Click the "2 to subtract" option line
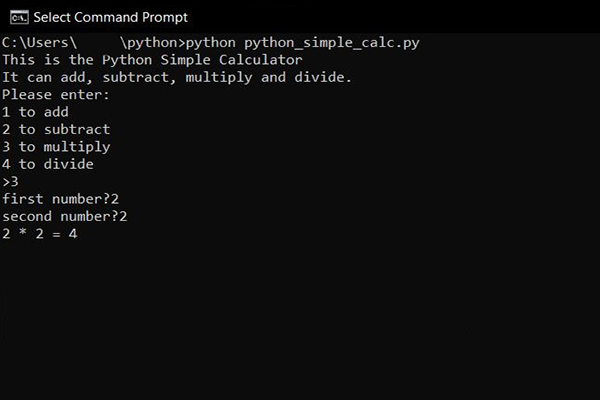The width and height of the screenshot is (600, 400). coord(56,129)
